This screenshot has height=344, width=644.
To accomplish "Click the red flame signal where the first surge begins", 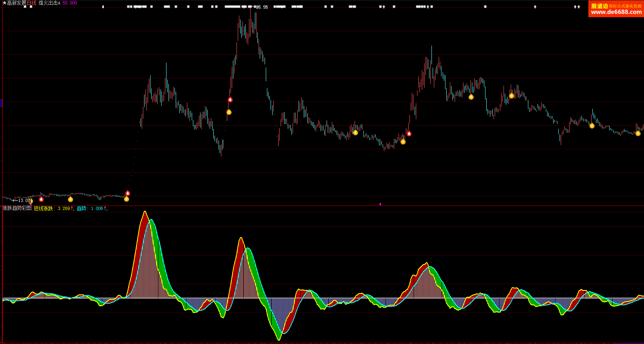I will click(128, 193).
